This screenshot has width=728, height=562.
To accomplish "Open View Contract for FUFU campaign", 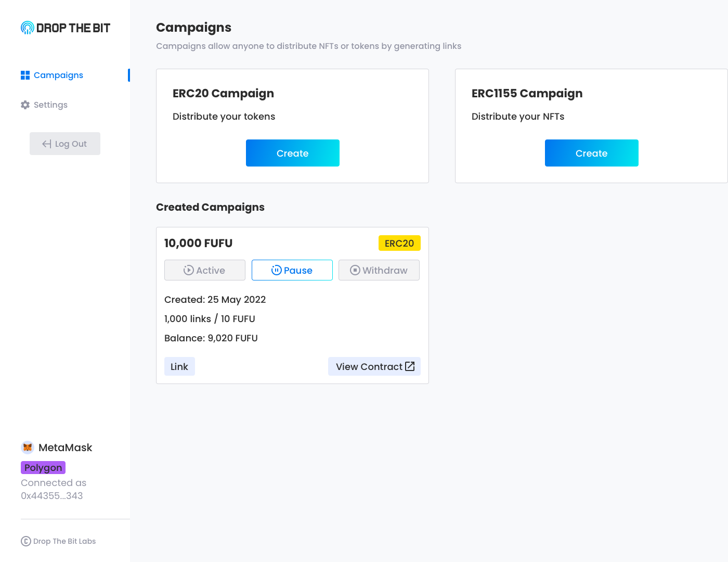I will (374, 366).
